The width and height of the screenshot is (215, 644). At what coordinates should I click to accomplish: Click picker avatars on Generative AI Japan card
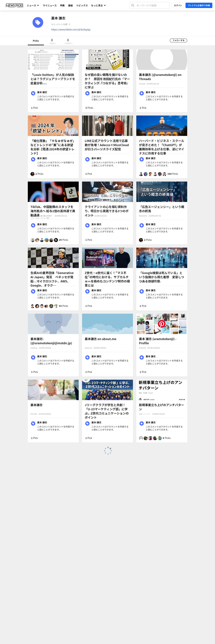pyautogui.click(x=44, y=306)
